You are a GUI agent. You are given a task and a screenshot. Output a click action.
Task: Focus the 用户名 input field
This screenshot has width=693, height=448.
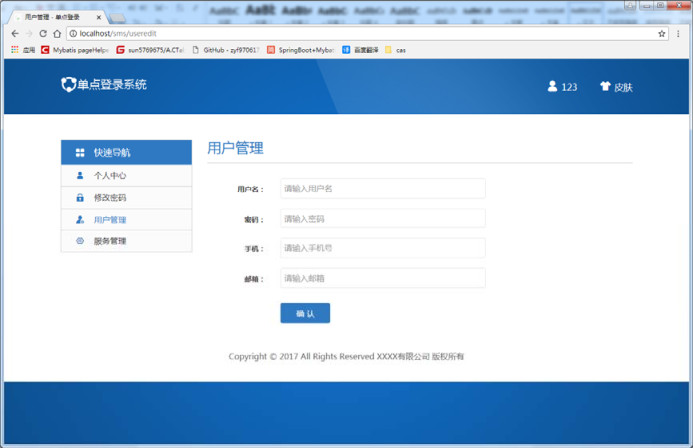click(382, 189)
